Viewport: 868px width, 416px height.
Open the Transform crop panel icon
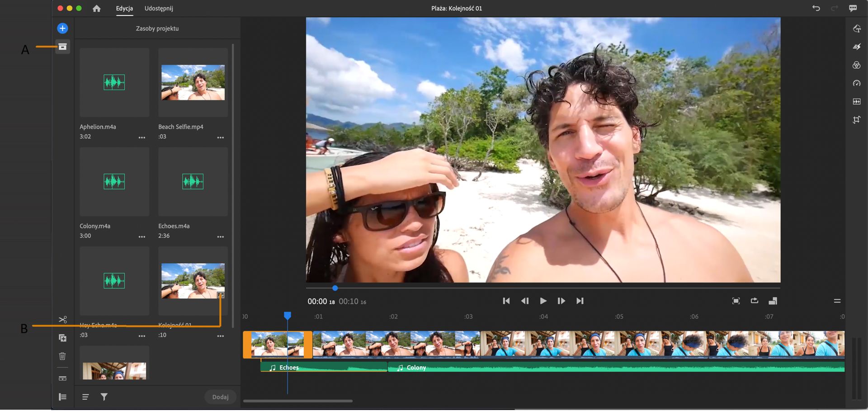tap(857, 120)
